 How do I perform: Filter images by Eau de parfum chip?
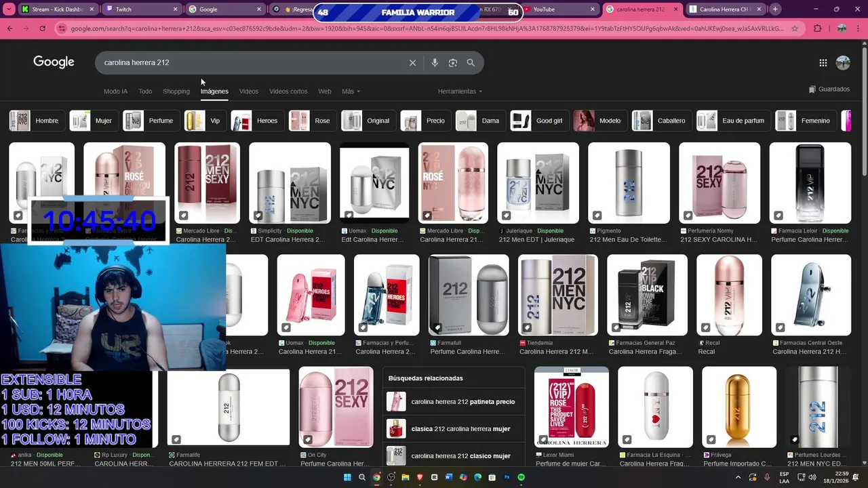pos(734,121)
